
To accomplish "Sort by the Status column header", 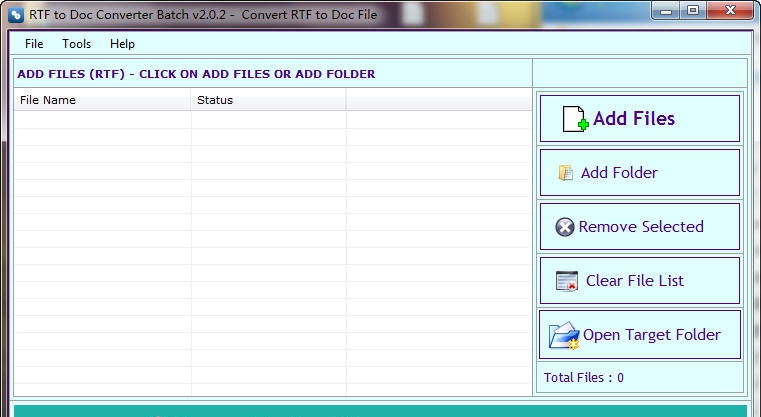I will 268,100.
